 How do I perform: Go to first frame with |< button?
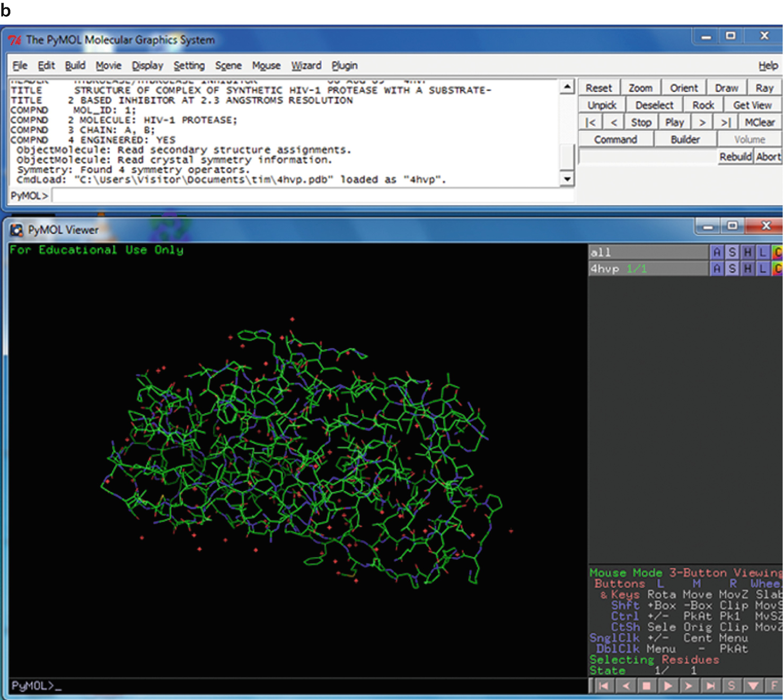click(x=591, y=122)
